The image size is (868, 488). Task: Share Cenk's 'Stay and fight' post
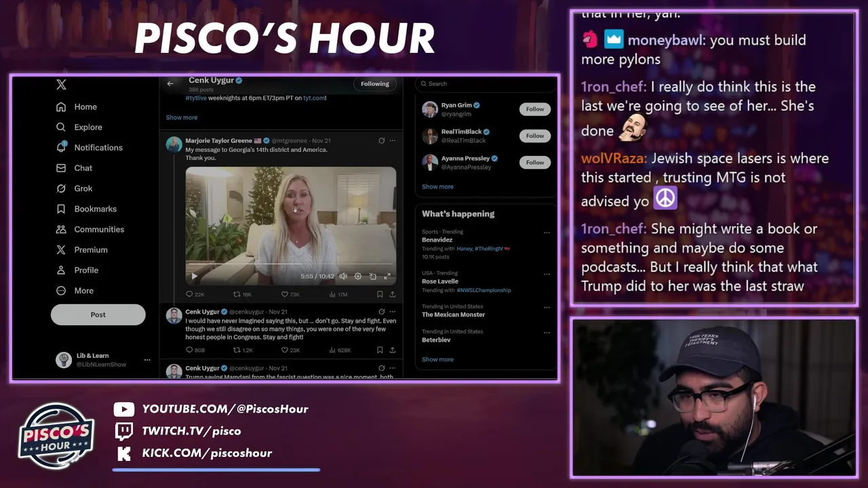click(x=392, y=350)
